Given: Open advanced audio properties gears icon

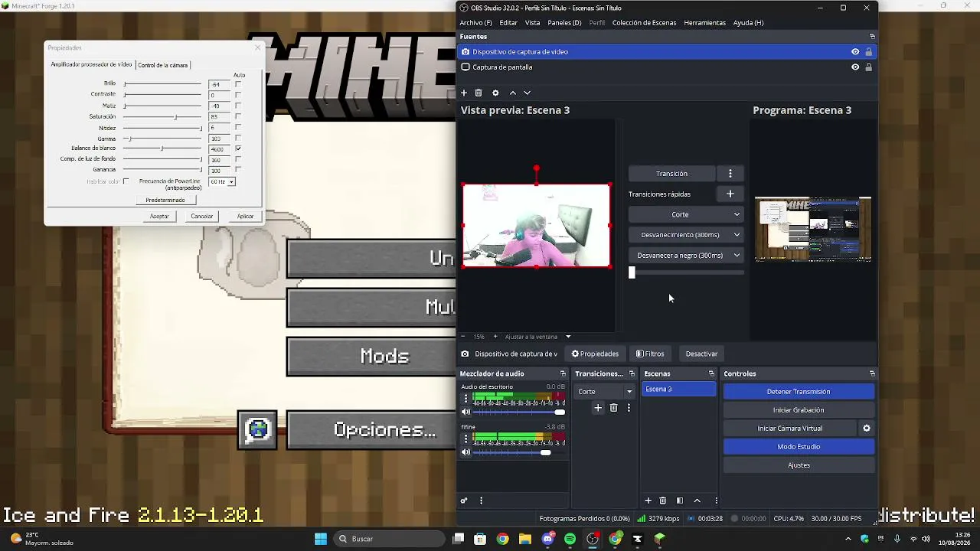Looking at the screenshot, I should click(464, 500).
